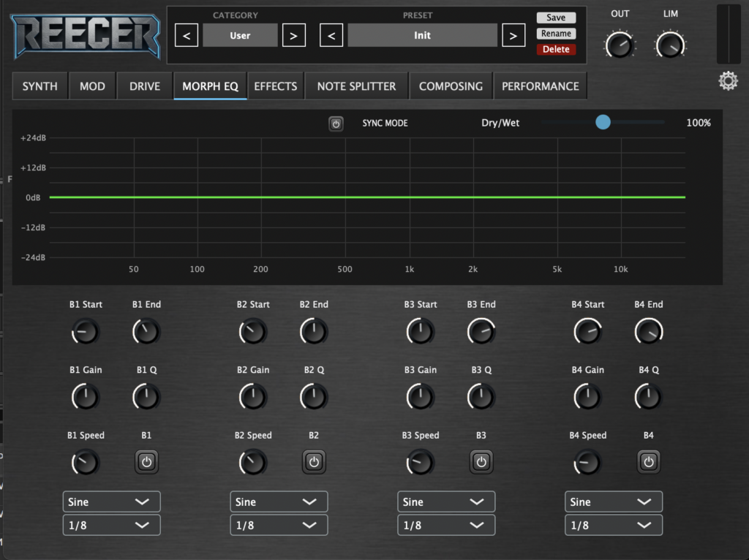Go to the next preset arrow
749x560 pixels.
click(x=513, y=35)
